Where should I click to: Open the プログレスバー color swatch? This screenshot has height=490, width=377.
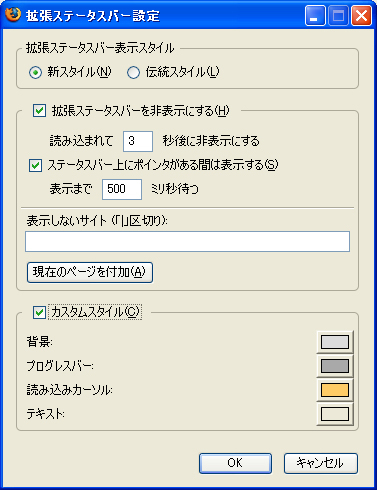click(x=335, y=366)
